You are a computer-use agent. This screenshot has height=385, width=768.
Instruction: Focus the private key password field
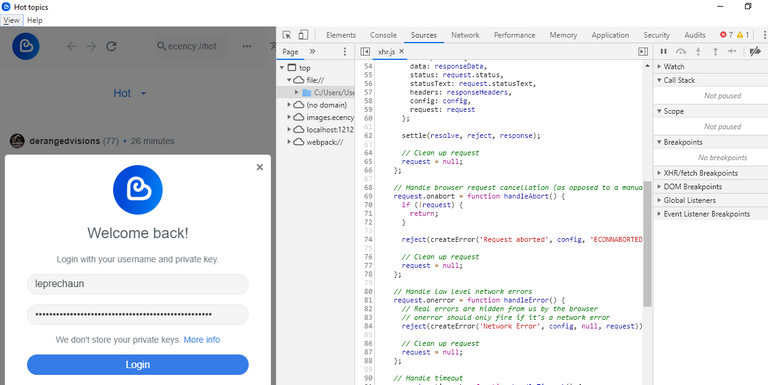(138, 314)
